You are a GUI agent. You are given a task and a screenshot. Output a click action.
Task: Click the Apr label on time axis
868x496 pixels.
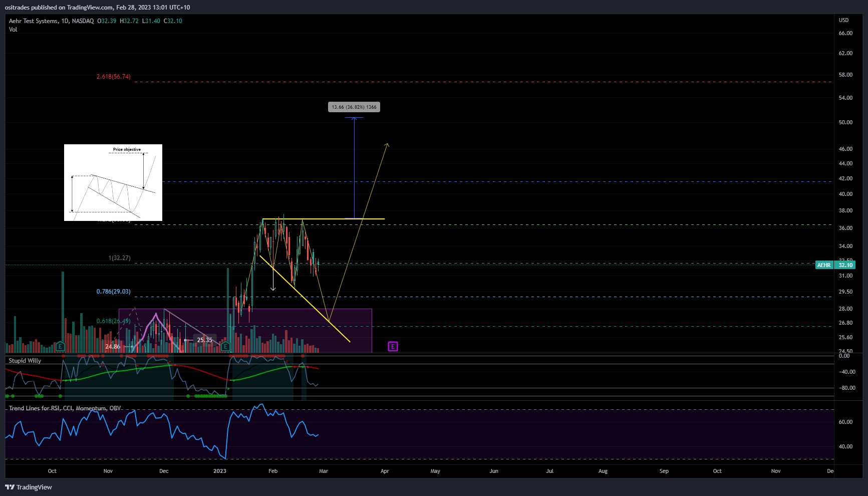[x=385, y=471]
